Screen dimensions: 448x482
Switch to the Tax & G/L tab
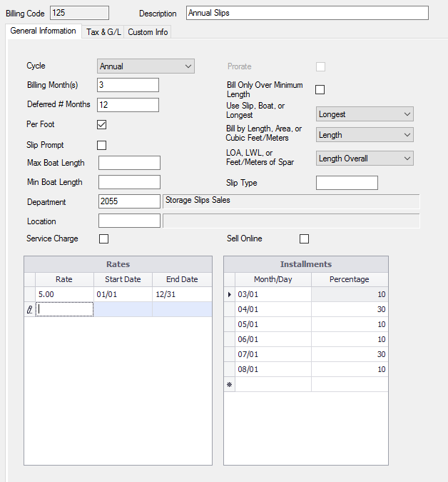point(103,31)
